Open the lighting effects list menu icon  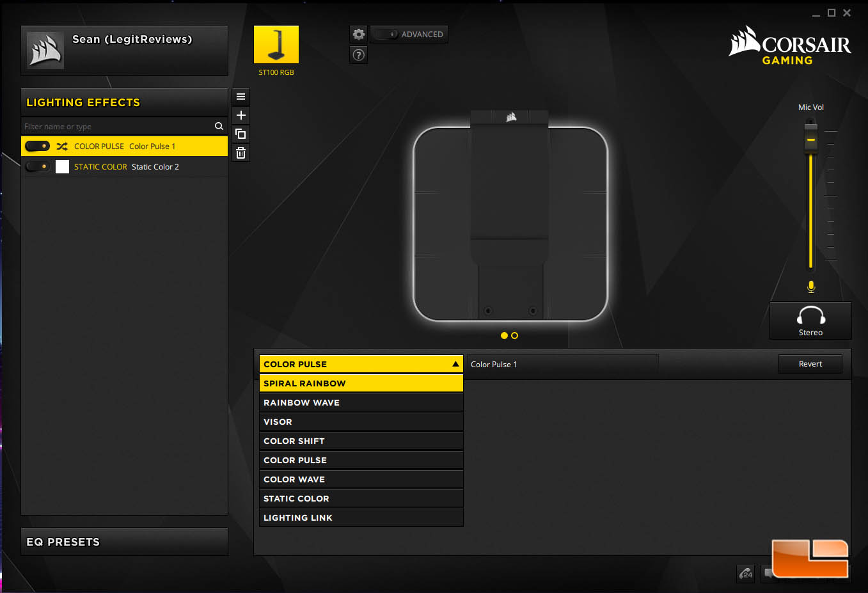pos(241,97)
